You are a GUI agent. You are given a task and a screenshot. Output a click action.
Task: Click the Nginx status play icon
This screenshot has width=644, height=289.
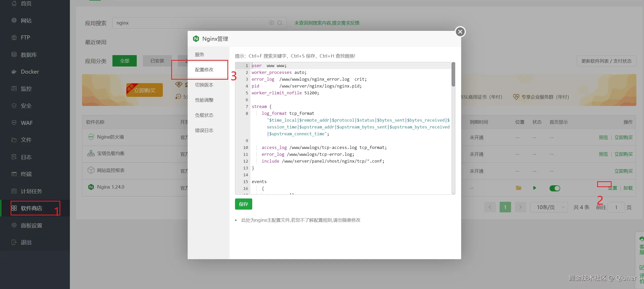pyautogui.click(x=534, y=188)
